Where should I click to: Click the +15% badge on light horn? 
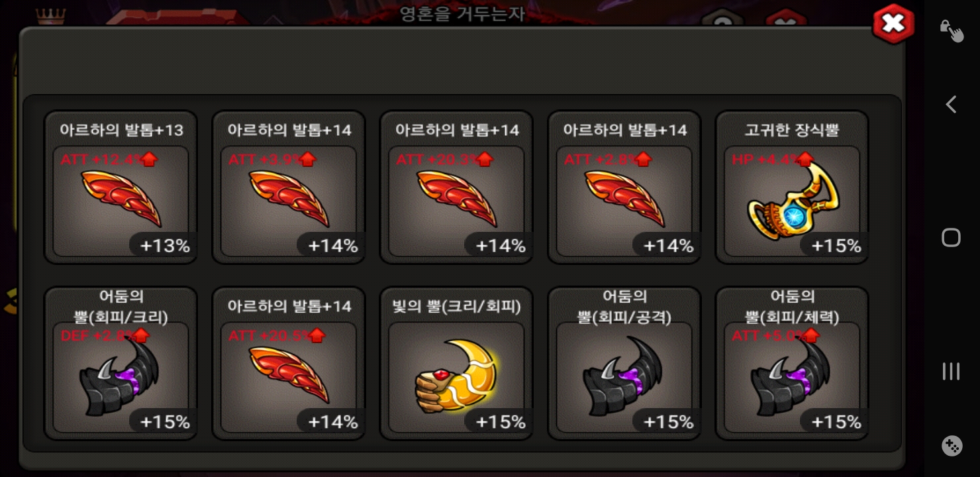[x=501, y=422]
